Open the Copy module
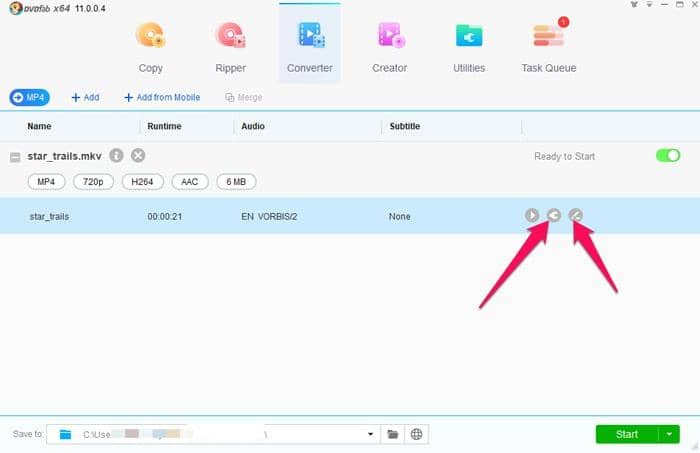Viewport: 700px width, 453px height. point(150,48)
